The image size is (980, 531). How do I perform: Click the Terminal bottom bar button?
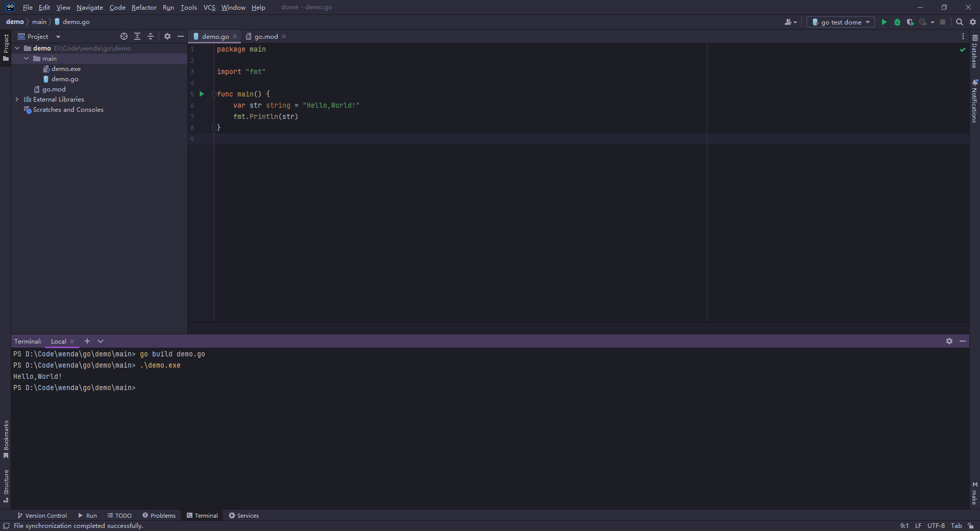point(202,516)
